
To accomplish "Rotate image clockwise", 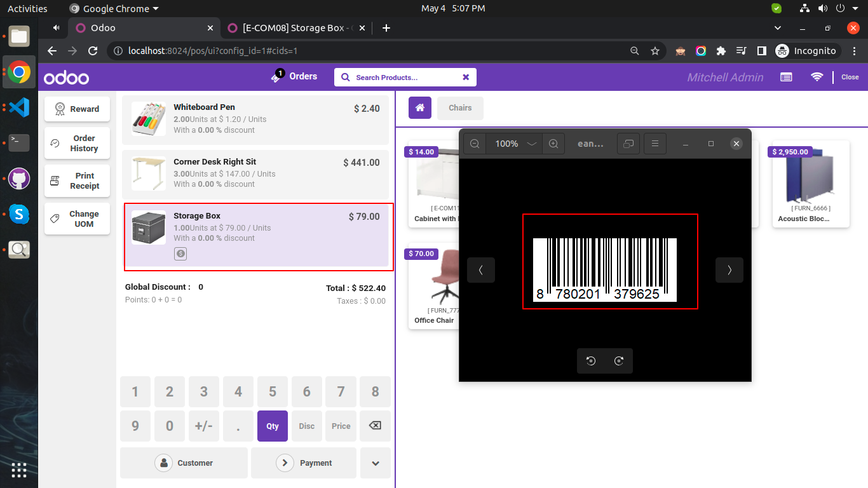I will point(619,361).
